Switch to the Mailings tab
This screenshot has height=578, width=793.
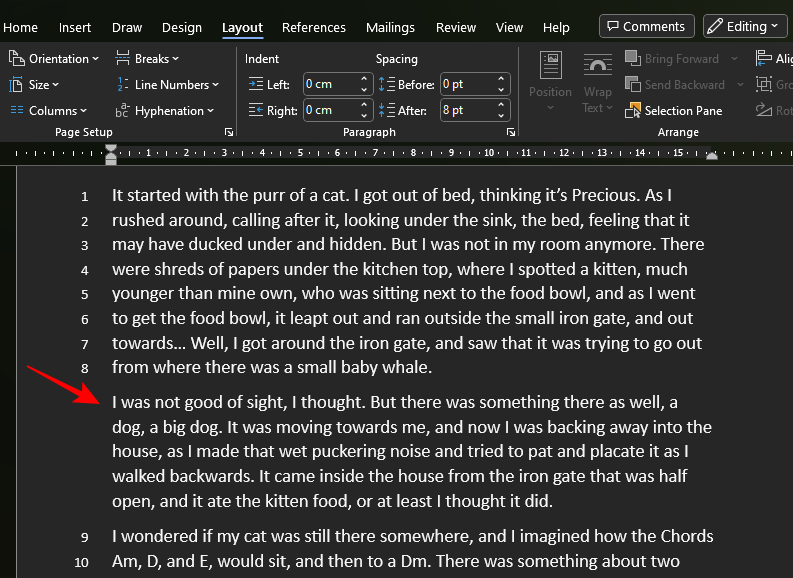coord(390,27)
